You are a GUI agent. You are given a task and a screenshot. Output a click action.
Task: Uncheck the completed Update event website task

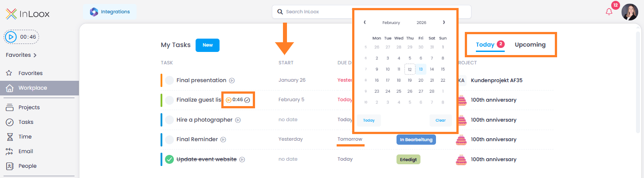[x=169, y=159]
